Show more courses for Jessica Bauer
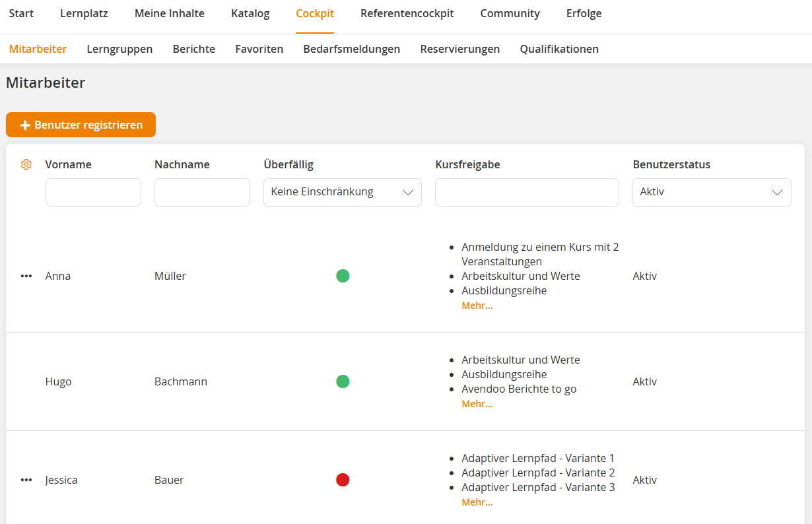 pyautogui.click(x=477, y=502)
